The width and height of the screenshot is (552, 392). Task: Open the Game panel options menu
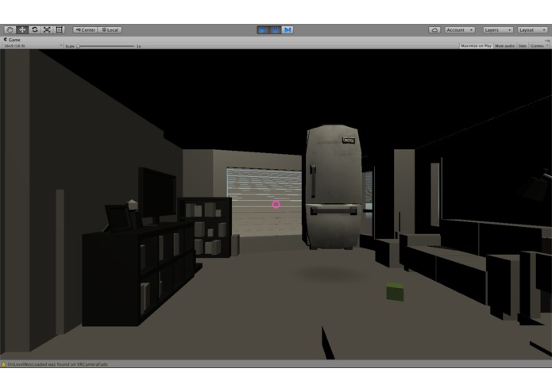click(547, 40)
